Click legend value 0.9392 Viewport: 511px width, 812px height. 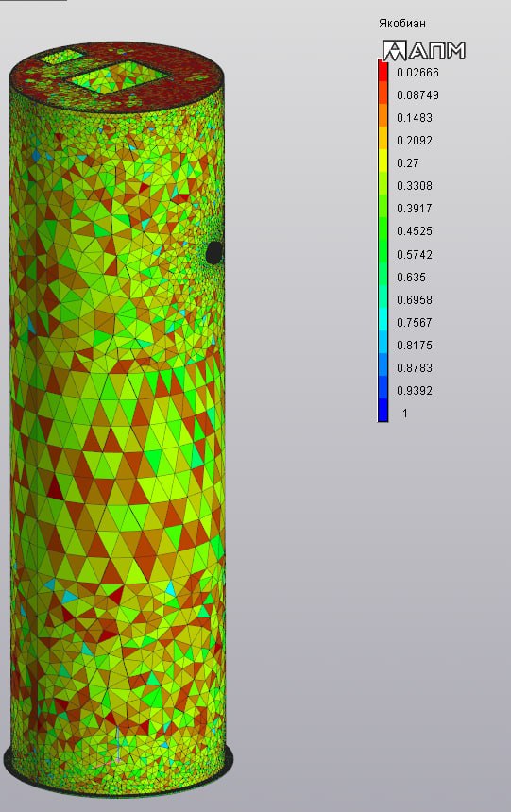click(415, 391)
